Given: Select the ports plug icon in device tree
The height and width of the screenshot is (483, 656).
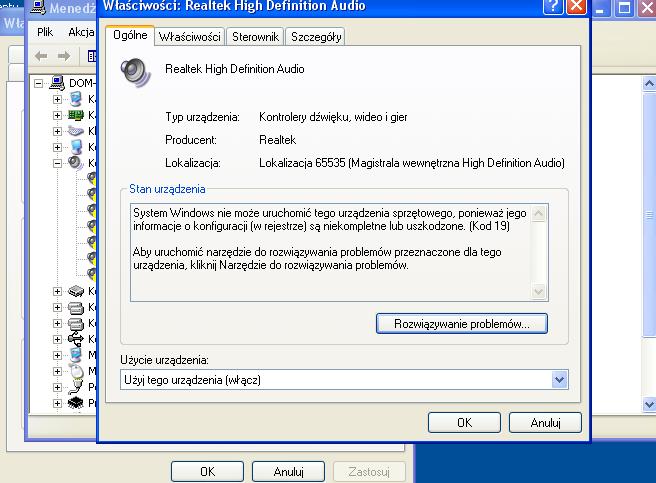Looking at the screenshot, I should (x=76, y=387).
